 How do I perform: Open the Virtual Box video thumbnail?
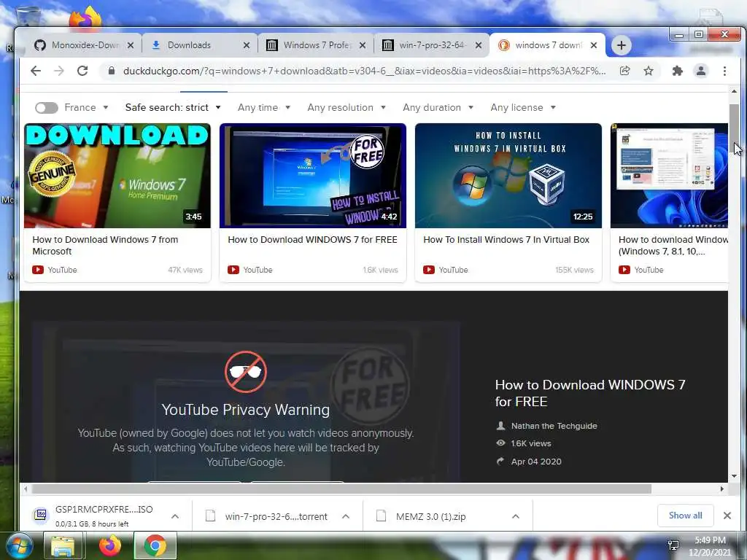[508, 176]
